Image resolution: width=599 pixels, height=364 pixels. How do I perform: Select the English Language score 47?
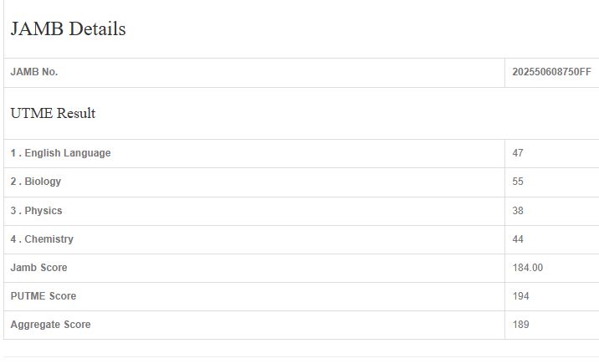click(x=518, y=153)
